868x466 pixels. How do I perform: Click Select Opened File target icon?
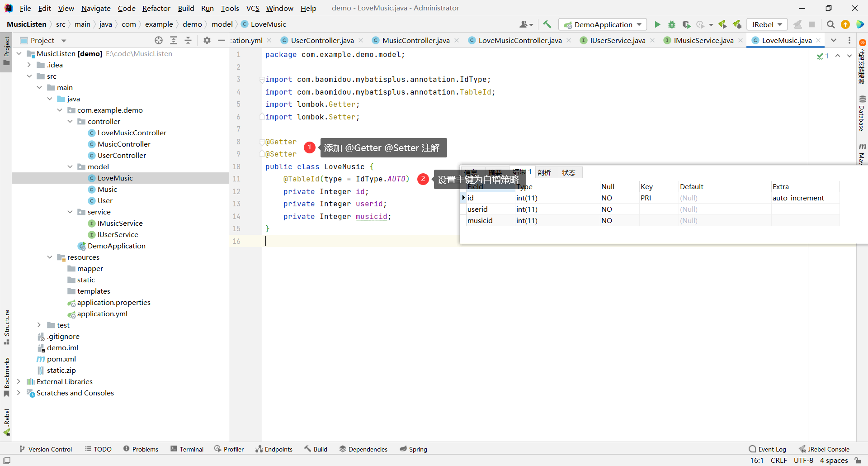tap(159, 40)
